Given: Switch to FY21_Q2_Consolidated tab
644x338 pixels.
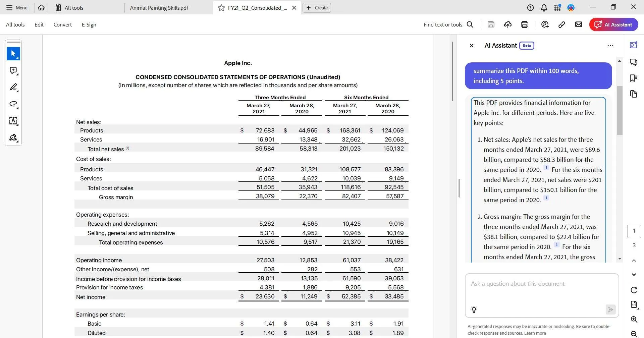Looking at the screenshot, I should point(257,8).
